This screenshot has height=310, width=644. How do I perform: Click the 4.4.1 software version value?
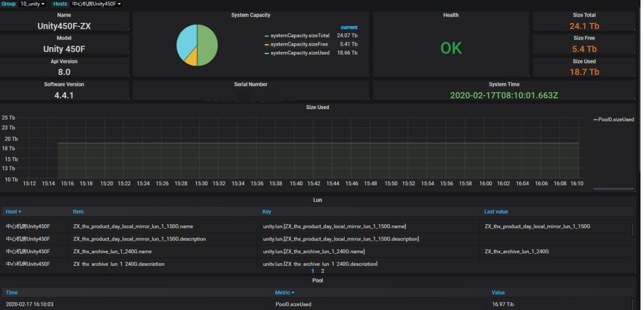[x=64, y=95]
